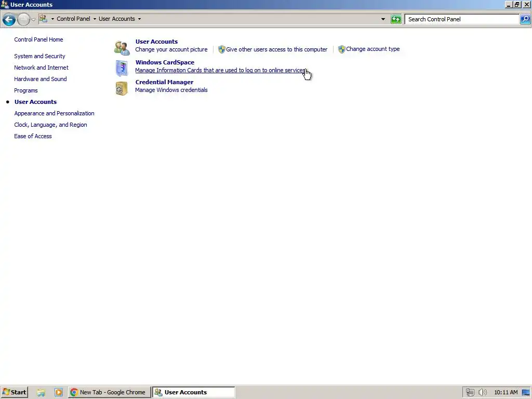
Task: Click the Credential Manager safe icon
Action: [122, 88]
